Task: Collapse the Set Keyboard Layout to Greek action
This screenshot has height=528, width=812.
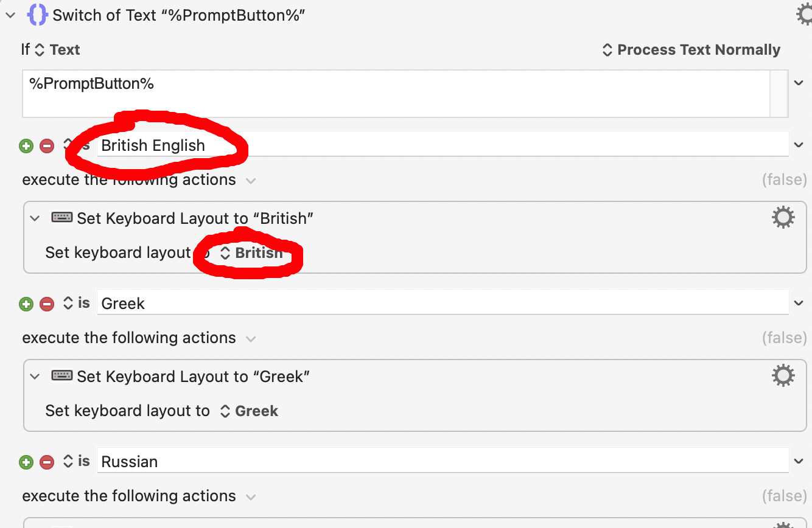Action: point(35,377)
